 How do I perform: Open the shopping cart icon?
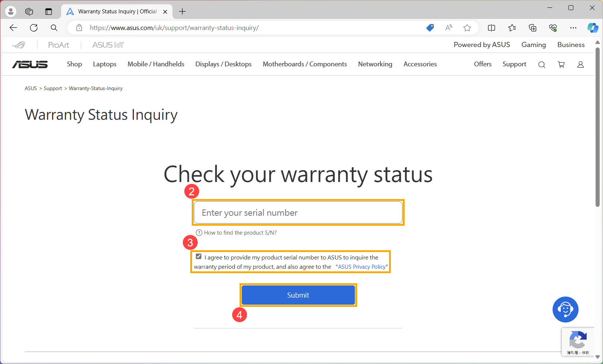[561, 65]
